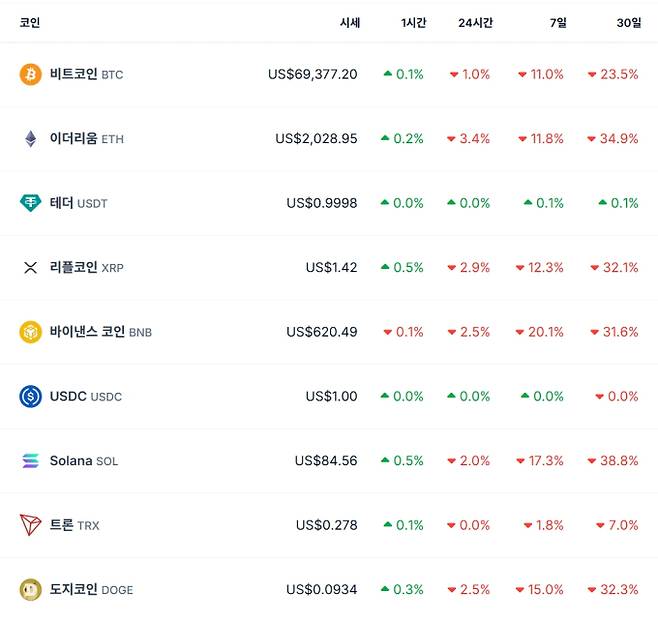Open the 비트코인 BTC coin link
Image resolution: width=658 pixels, height=621 pixels.
(86, 74)
